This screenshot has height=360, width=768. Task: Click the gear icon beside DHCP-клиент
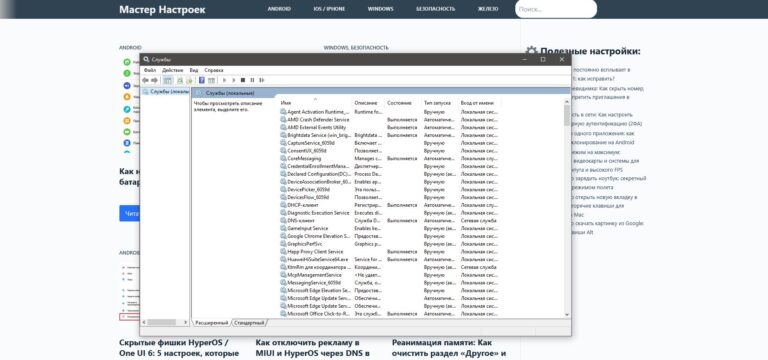pyautogui.click(x=283, y=205)
